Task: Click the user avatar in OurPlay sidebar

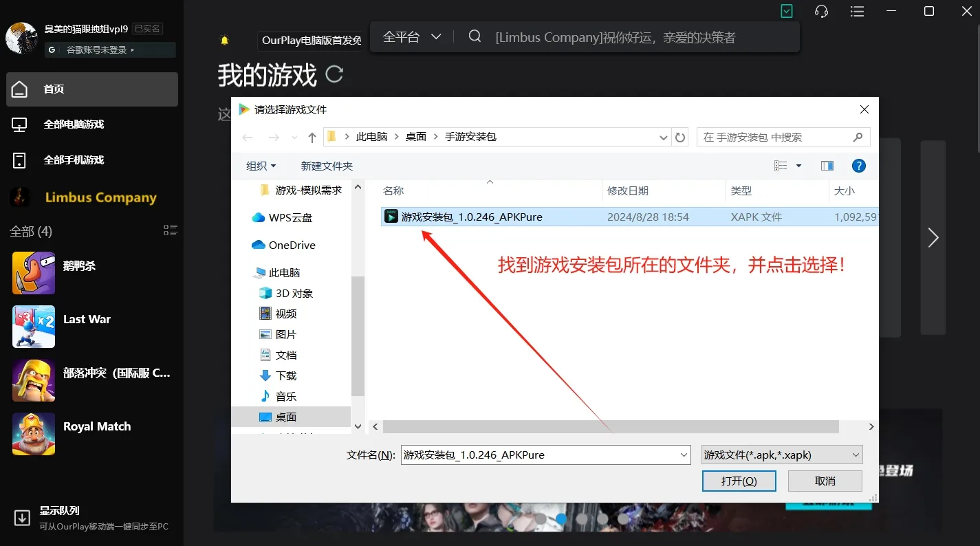Action: coord(21,38)
